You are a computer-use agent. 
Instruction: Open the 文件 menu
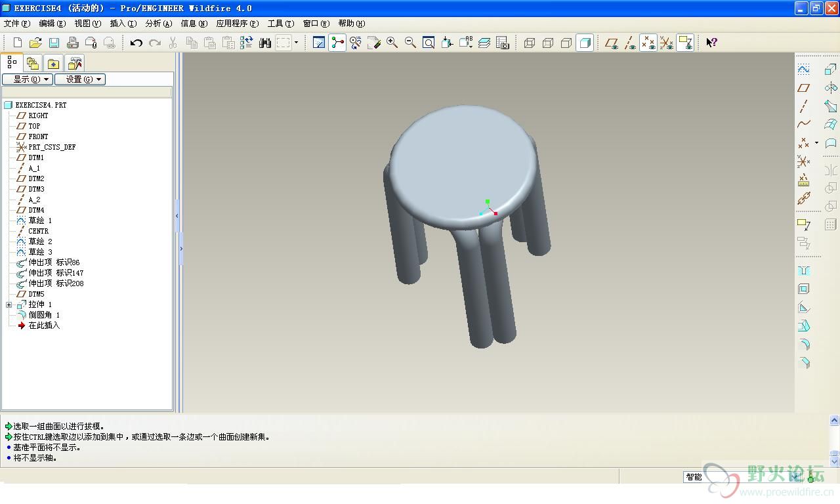coord(17,24)
